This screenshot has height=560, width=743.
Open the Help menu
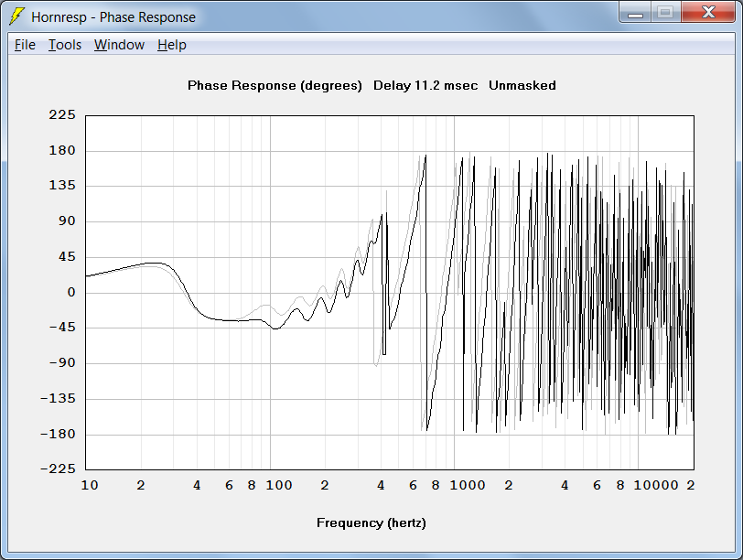coord(171,45)
